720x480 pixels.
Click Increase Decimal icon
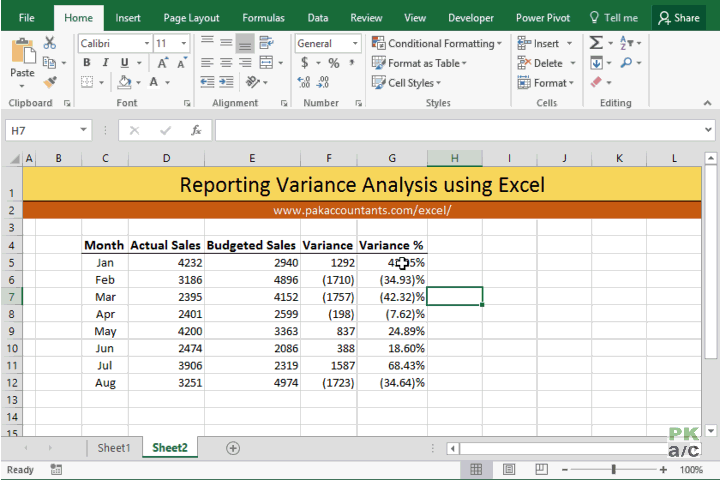(304, 82)
